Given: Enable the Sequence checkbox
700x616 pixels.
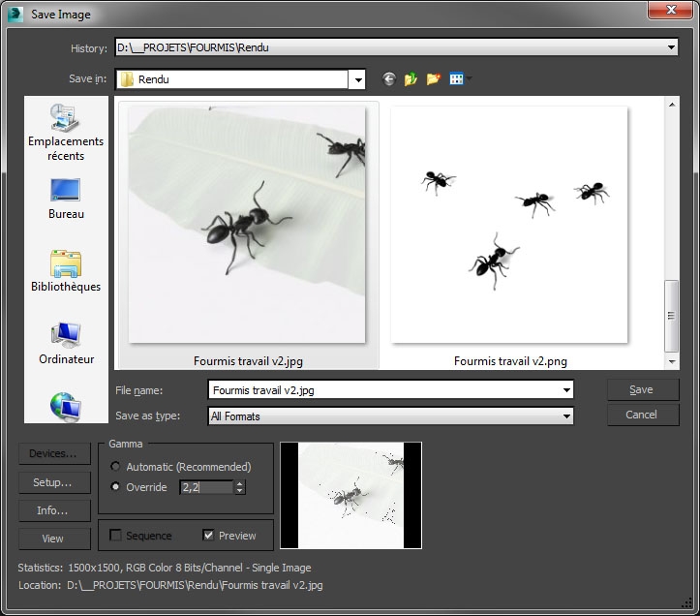Looking at the screenshot, I should click(115, 535).
